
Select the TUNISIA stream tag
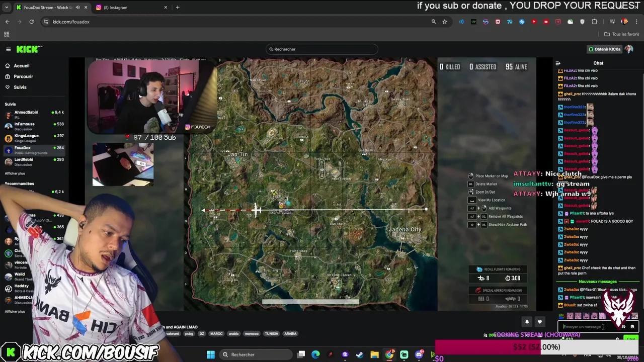pyautogui.click(x=271, y=334)
